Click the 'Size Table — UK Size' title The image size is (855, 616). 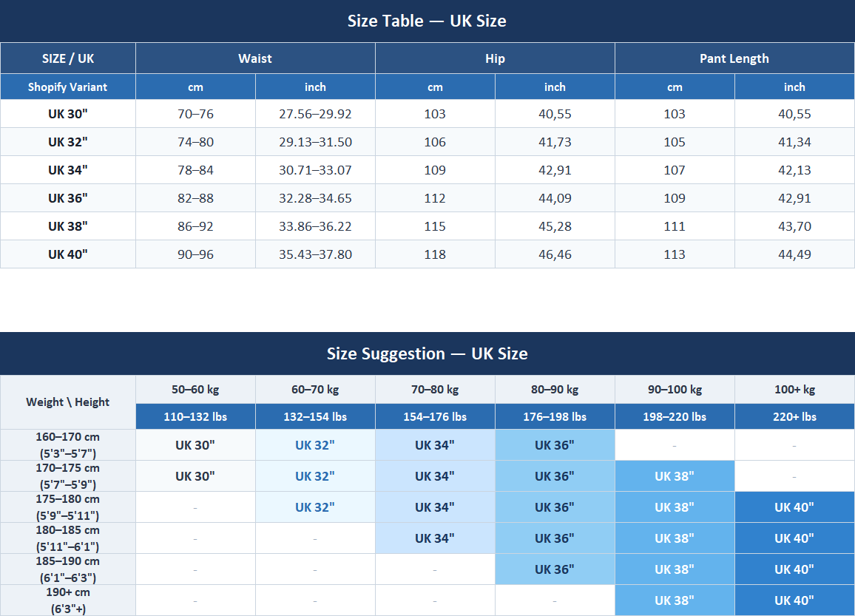(x=427, y=21)
